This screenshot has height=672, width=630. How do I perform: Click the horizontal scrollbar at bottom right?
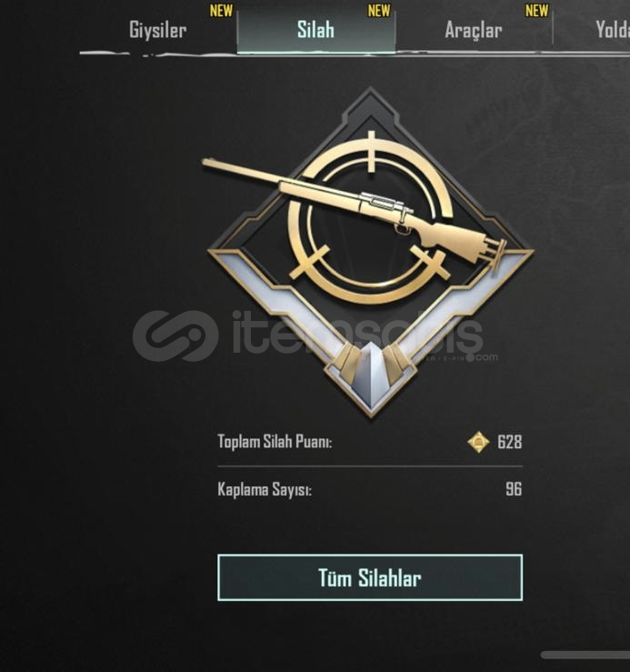585,655
